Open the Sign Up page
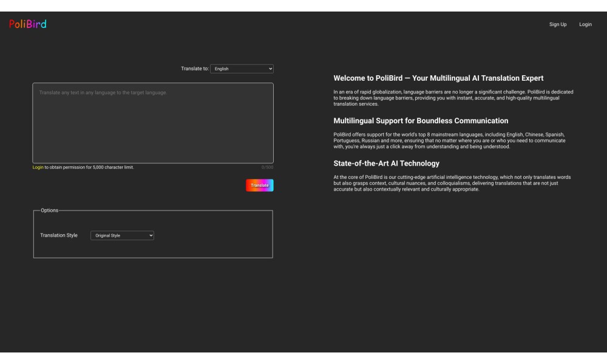Screen dimensions: 607x364 557,24
